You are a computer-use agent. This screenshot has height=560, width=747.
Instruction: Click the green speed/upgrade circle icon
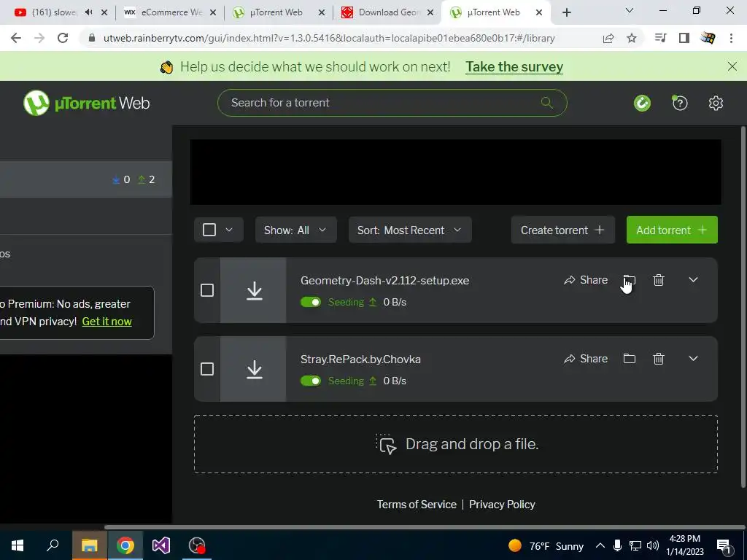642,103
